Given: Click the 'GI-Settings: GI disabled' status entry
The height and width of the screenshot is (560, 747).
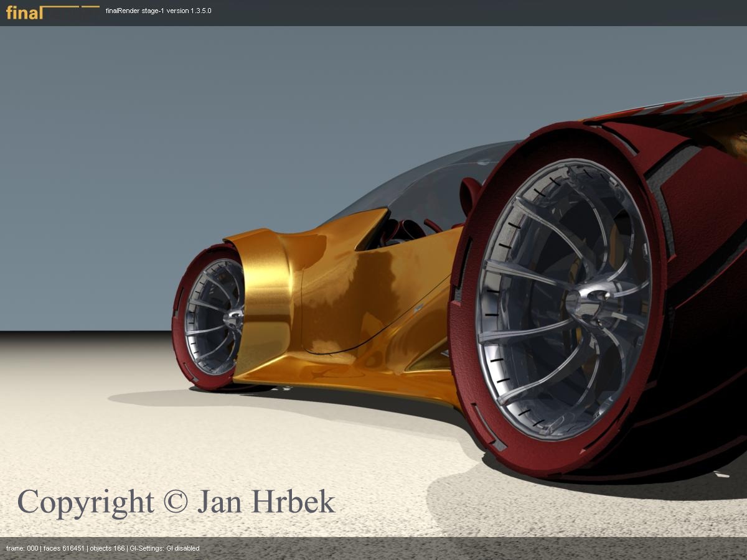Looking at the screenshot, I should [x=164, y=548].
